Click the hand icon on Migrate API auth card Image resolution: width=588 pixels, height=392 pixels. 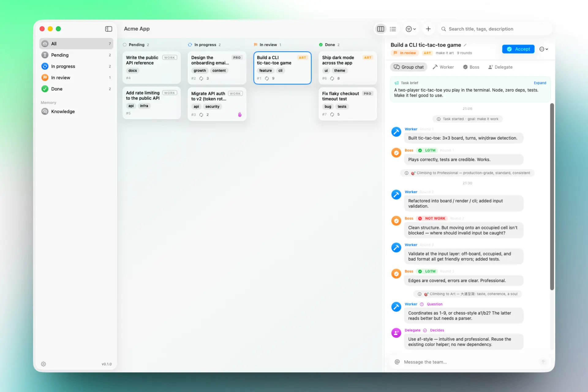(x=240, y=115)
